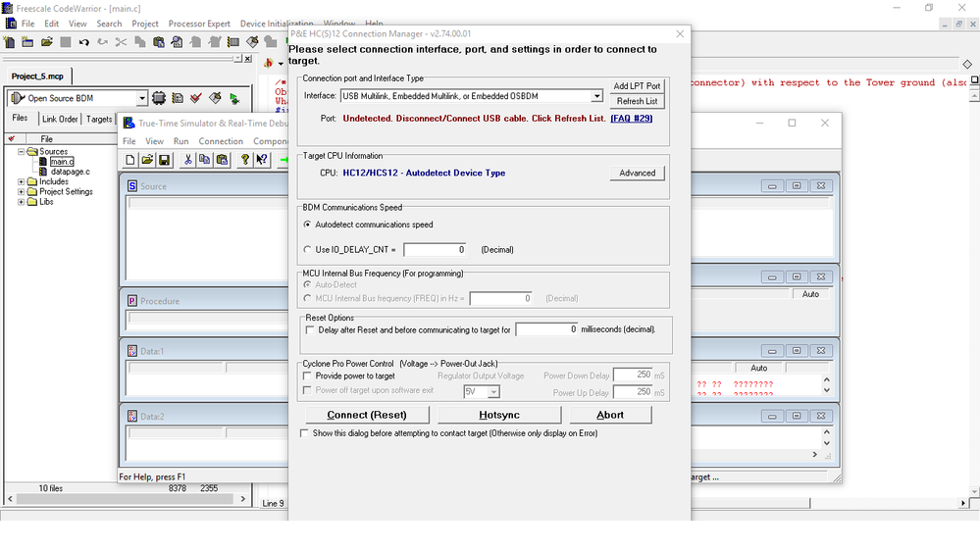Viewport: 980px width, 551px height.
Task: Click Copy icon in Simulator toolbar
Action: pos(204,160)
